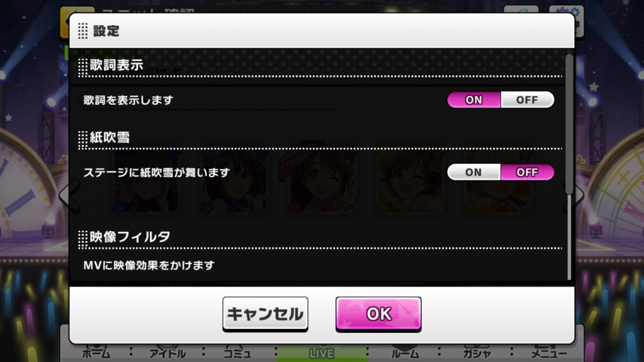Image resolution: width=644 pixels, height=362 pixels.
Task: Switch to the コミュ bottom tab
Action: pos(237,353)
